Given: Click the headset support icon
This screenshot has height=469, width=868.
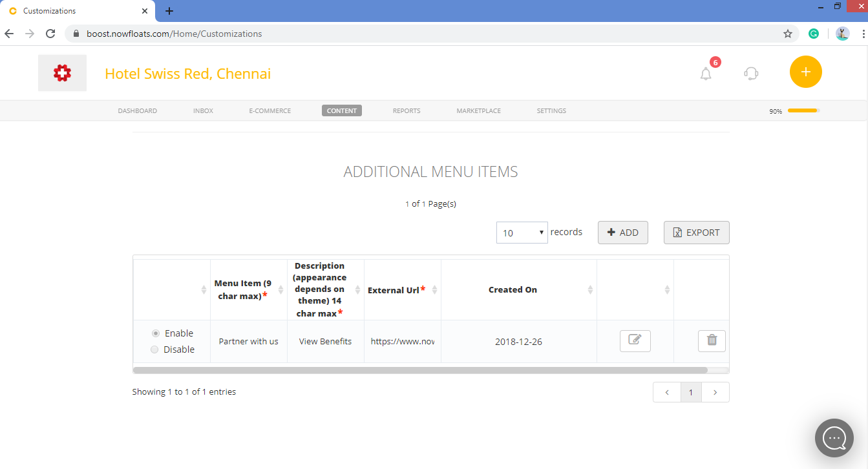Looking at the screenshot, I should 750,73.
